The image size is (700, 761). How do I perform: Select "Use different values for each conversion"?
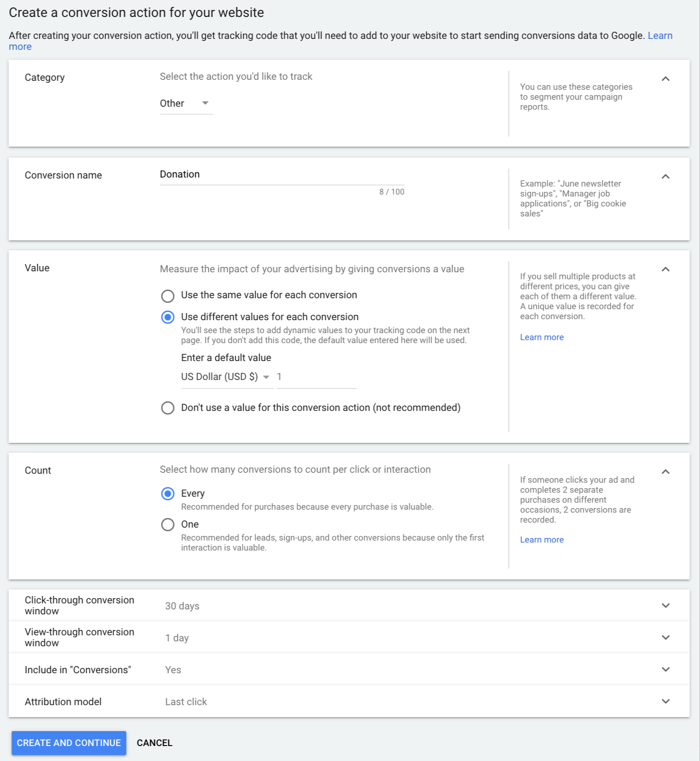[x=168, y=317]
